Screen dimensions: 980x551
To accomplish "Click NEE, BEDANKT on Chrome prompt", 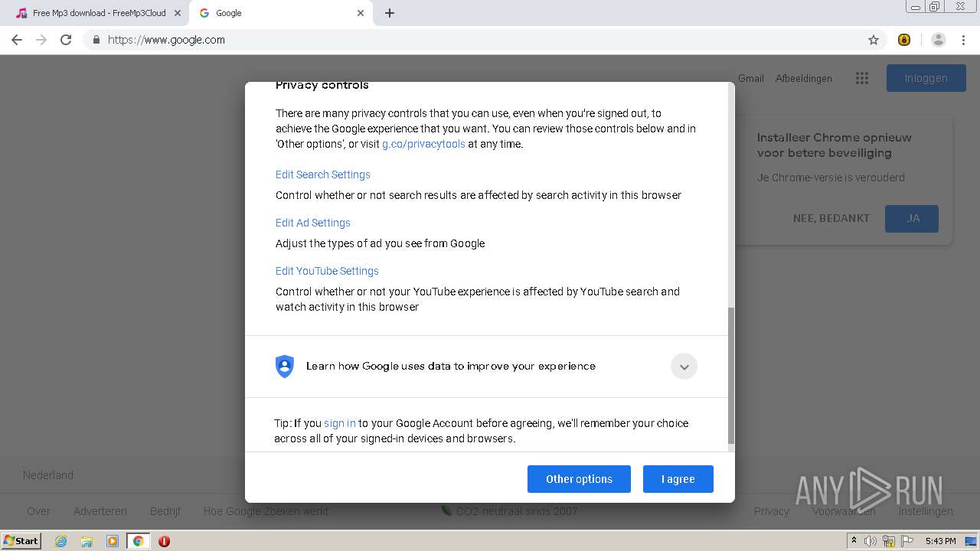I will (831, 218).
